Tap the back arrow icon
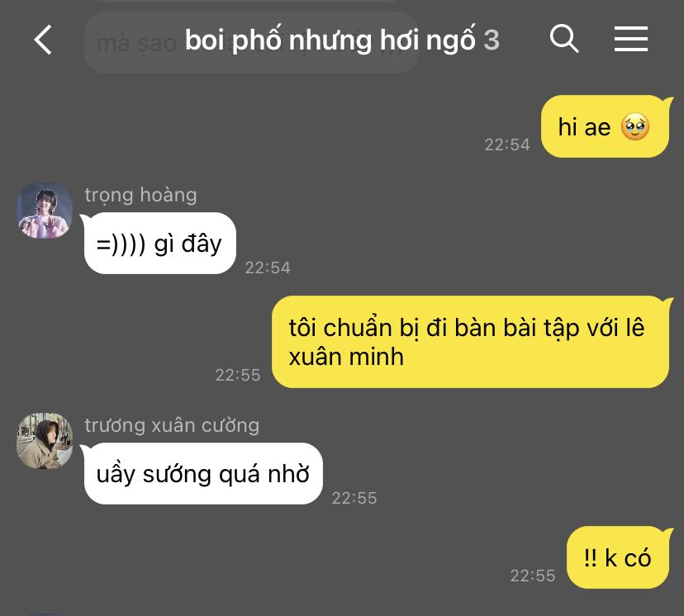The height and width of the screenshot is (616, 684). [x=43, y=40]
